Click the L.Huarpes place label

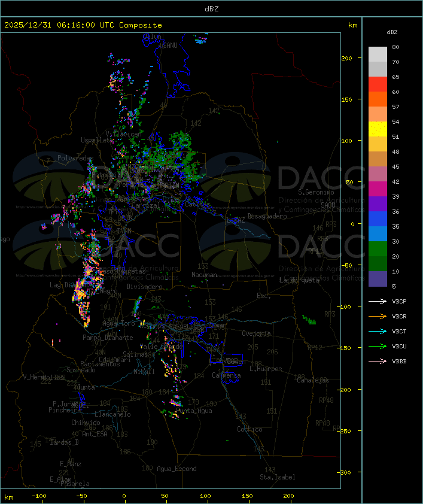point(265,369)
